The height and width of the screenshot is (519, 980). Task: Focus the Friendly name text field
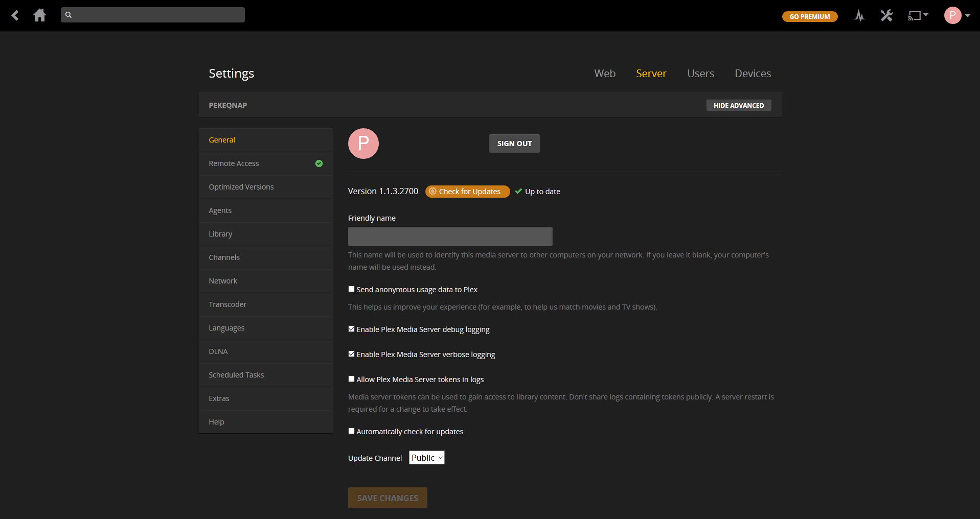click(x=450, y=237)
